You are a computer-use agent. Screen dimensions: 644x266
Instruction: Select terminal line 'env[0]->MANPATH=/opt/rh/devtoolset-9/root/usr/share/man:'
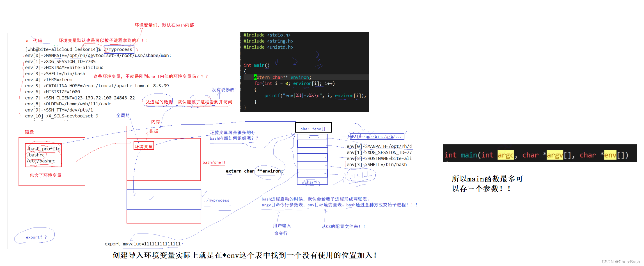click(98, 56)
